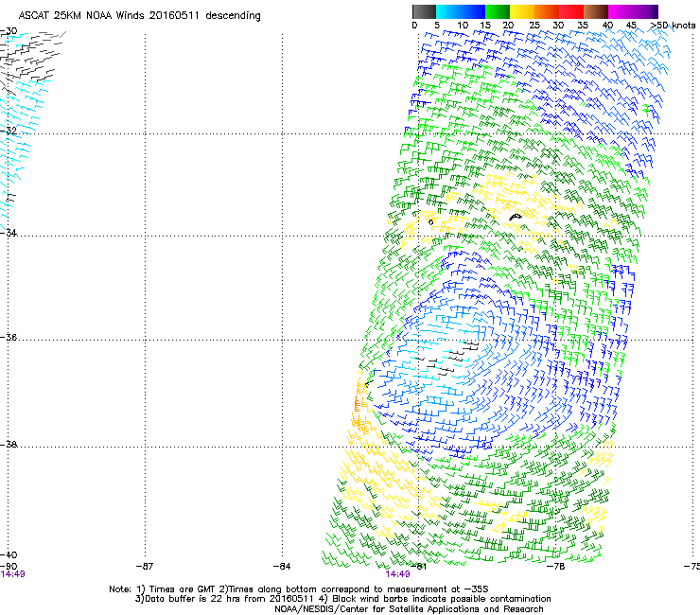Click the '10' label under the color legend

[x=463, y=26]
